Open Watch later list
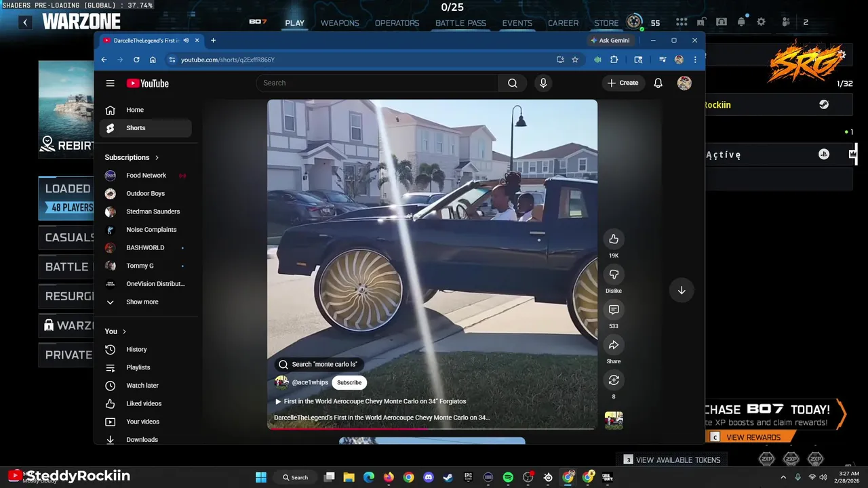Screen dimensions: 868x488 [x=145, y=385]
